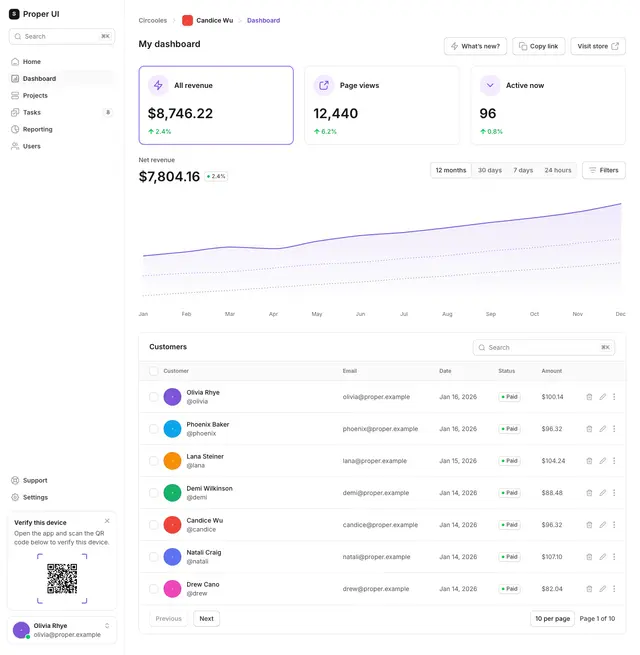The width and height of the screenshot is (640, 655).
Task: Open more options for Demi Wilkinson
Action: (614, 493)
